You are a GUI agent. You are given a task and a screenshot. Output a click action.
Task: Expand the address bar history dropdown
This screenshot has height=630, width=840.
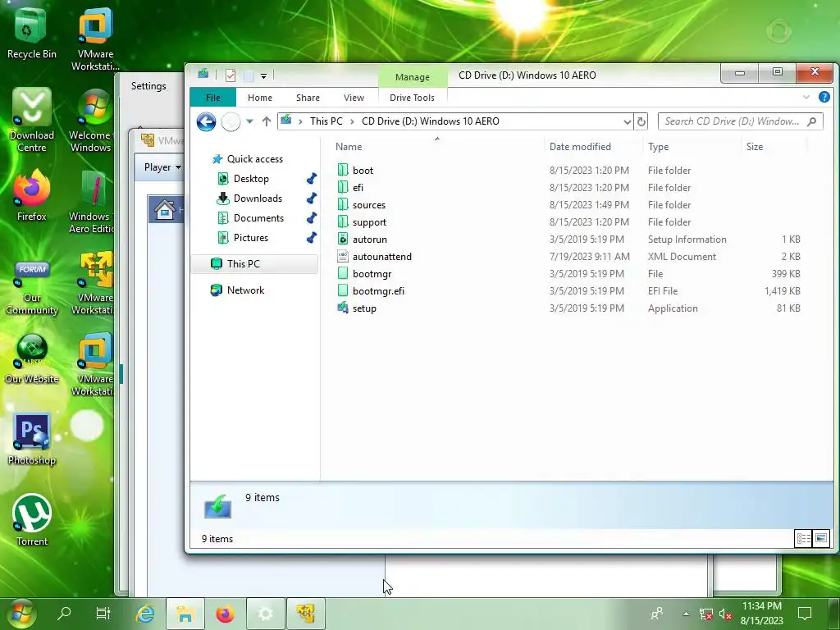click(627, 121)
